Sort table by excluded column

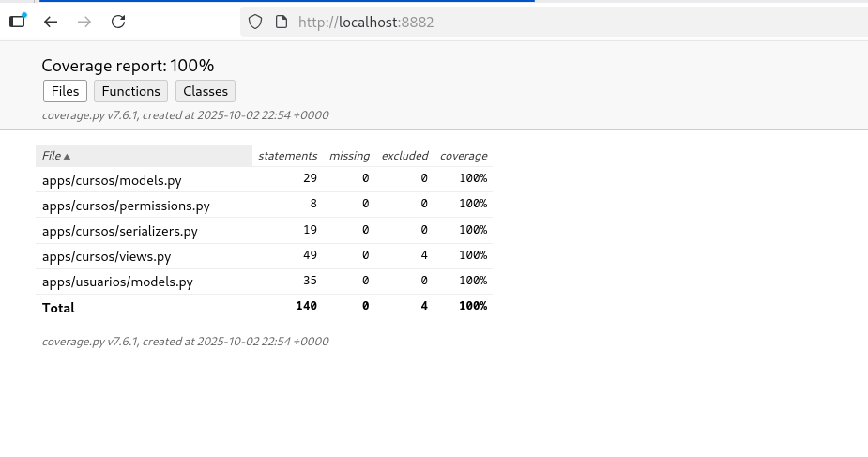click(404, 156)
